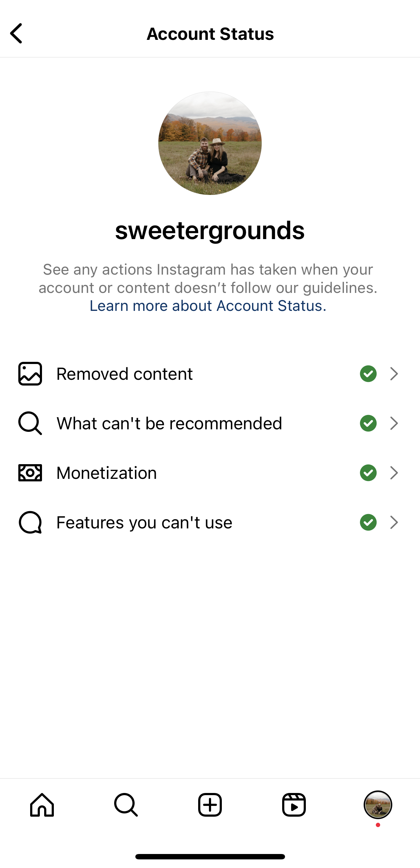Select the Search icon in bottom navigation
The image size is (420, 868).
(x=126, y=804)
